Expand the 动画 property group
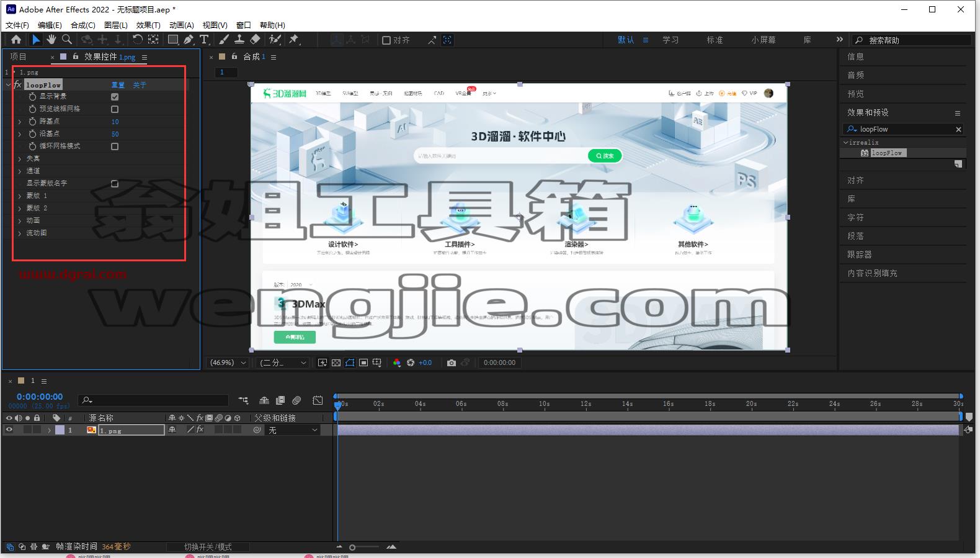The image size is (980, 558). tap(20, 221)
